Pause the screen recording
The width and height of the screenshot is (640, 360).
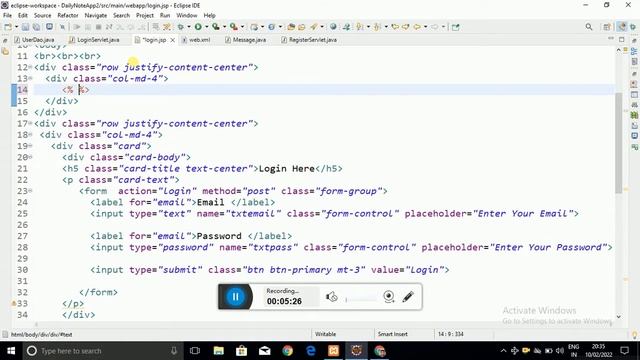[x=236, y=297]
